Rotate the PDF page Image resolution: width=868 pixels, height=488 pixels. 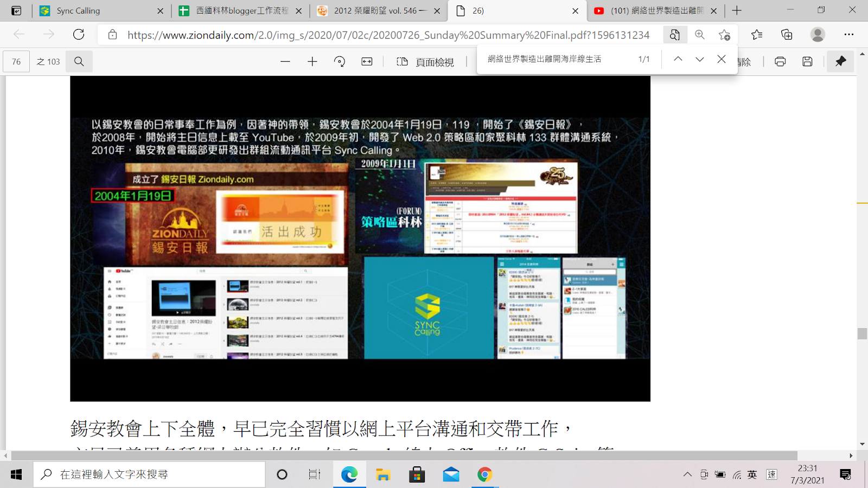pyautogui.click(x=340, y=62)
